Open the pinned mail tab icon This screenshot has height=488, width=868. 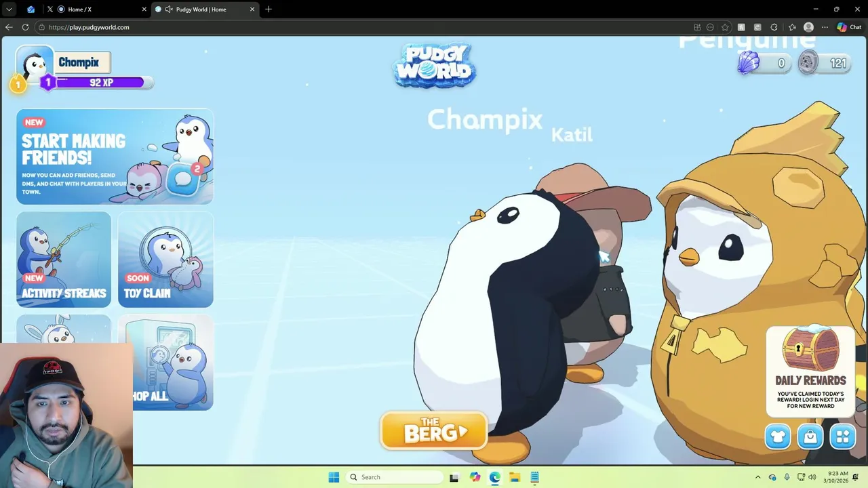tap(31, 9)
